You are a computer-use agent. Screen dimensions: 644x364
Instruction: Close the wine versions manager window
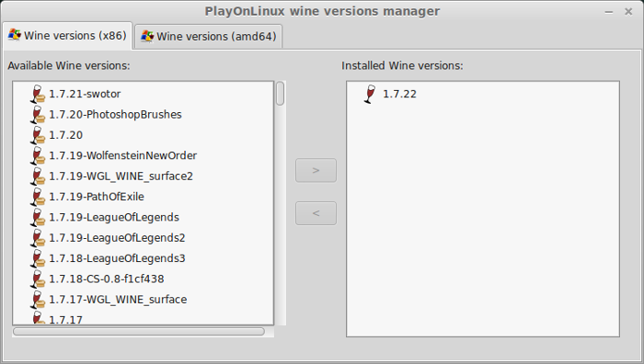tap(628, 12)
